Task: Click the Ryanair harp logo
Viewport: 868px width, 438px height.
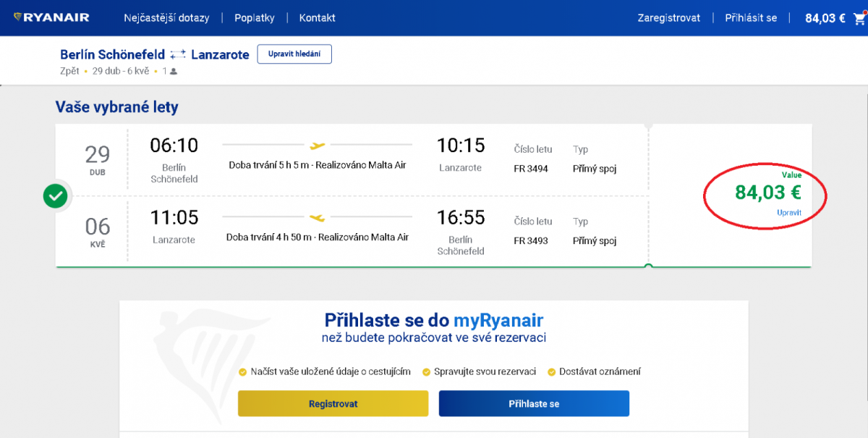Action: (x=18, y=17)
